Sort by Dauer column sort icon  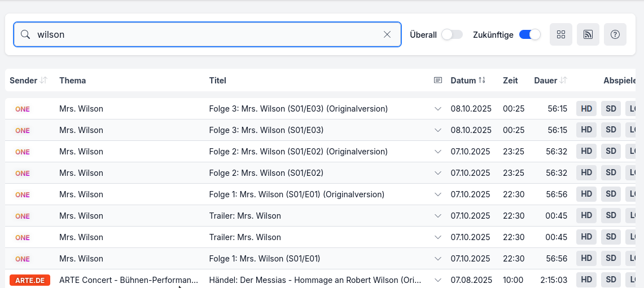pos(563,81)
